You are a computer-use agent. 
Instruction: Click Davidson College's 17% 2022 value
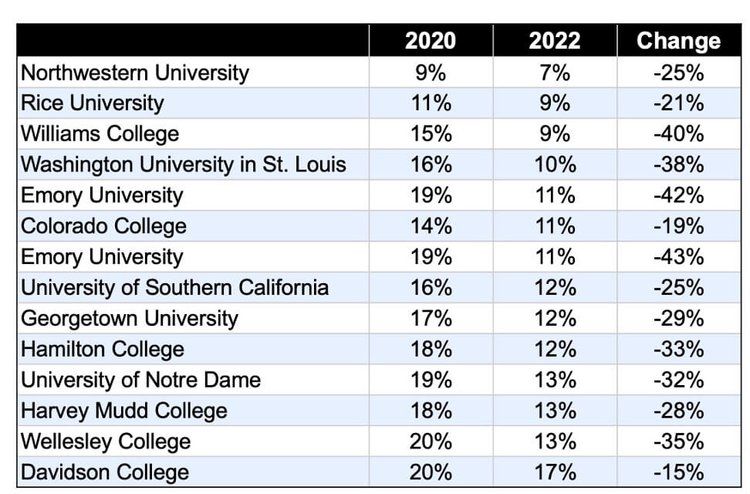click(555, 472)
